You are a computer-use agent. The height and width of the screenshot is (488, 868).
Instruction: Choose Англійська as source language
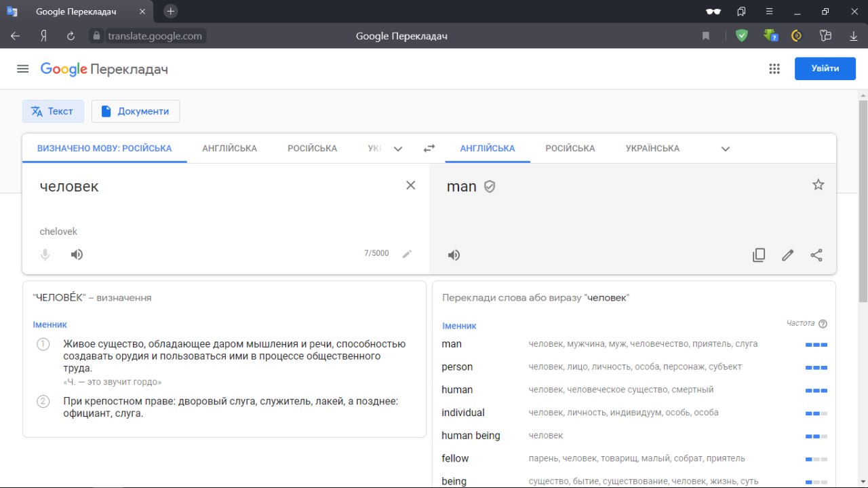point(229,148)
